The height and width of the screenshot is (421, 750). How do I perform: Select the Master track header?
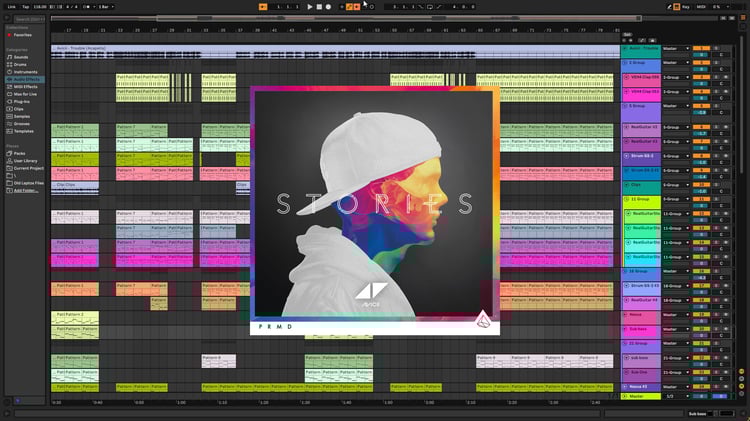[641, 396]
